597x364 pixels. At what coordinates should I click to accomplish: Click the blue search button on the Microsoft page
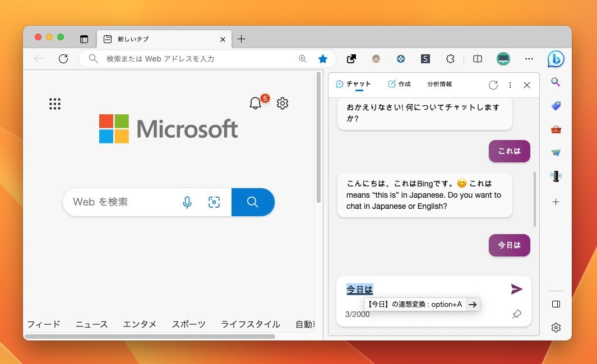[x=253, y=202]
